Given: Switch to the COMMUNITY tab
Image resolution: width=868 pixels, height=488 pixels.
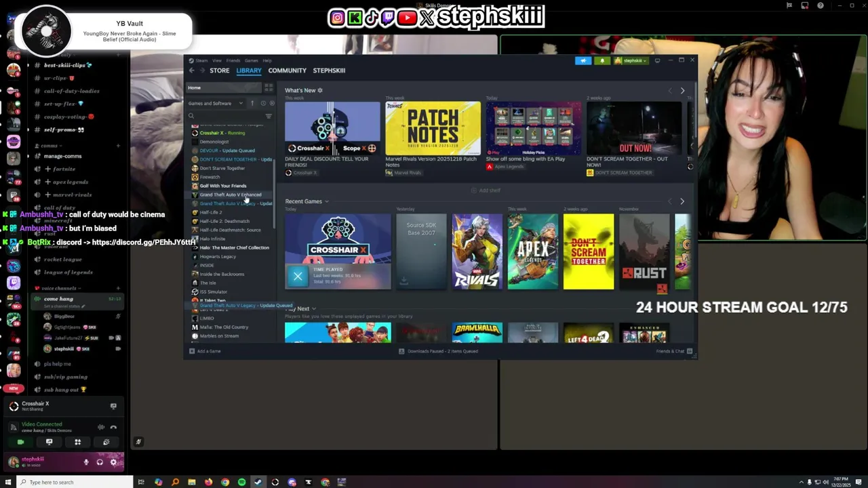Looking at the screenshot, I should coord(287,70).
